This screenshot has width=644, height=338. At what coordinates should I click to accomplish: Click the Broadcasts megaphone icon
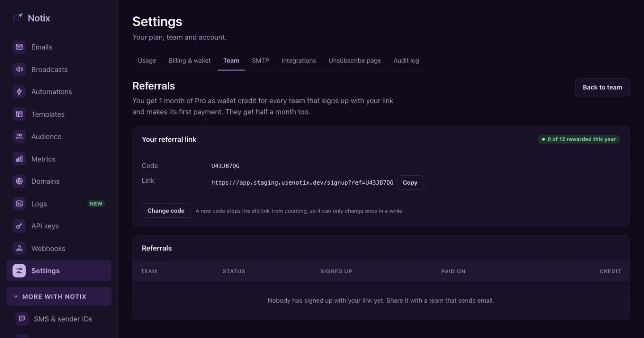point(19,69)
